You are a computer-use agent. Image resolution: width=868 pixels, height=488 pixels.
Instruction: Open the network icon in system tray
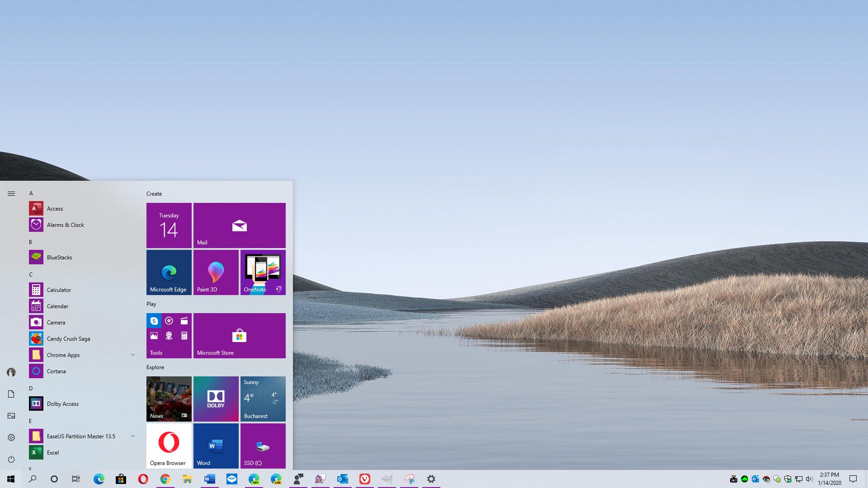coord(799,479)
